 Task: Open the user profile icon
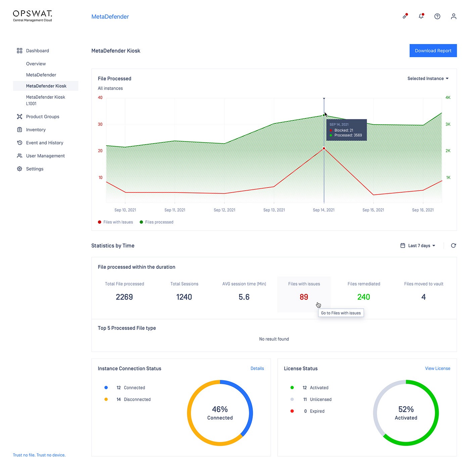click(454, 16)
